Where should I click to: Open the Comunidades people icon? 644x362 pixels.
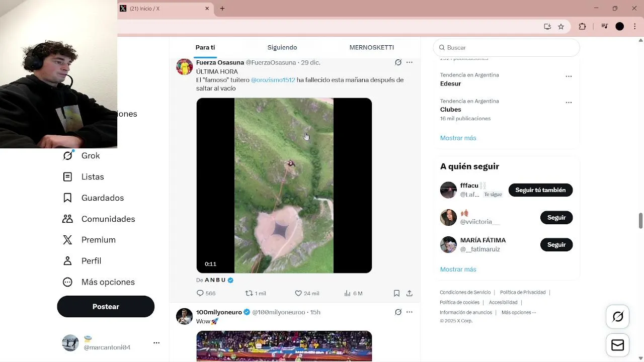(67, 219)
